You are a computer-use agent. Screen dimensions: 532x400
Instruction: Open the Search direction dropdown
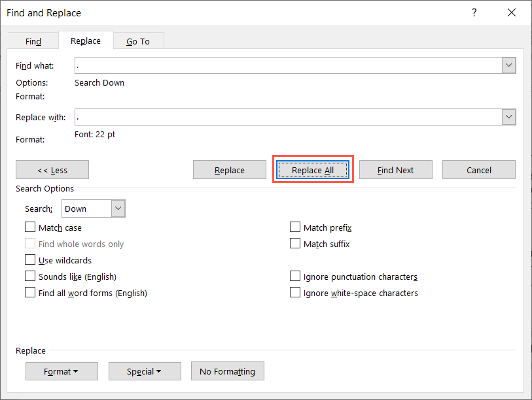(118, 208)
